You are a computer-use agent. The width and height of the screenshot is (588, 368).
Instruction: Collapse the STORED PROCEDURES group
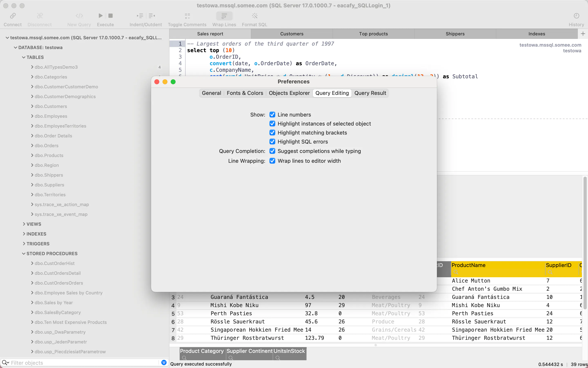coord(23,254)
